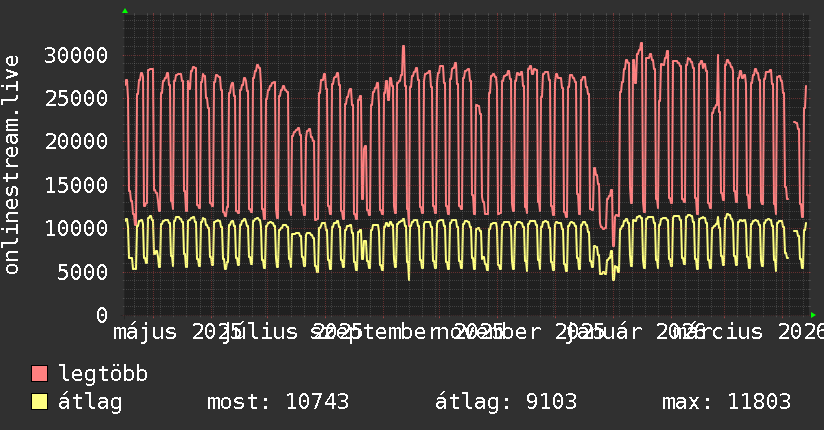Click the green arrow at the top of the y-axis
The height and width of the screenshot is (430, 824).
125,11
